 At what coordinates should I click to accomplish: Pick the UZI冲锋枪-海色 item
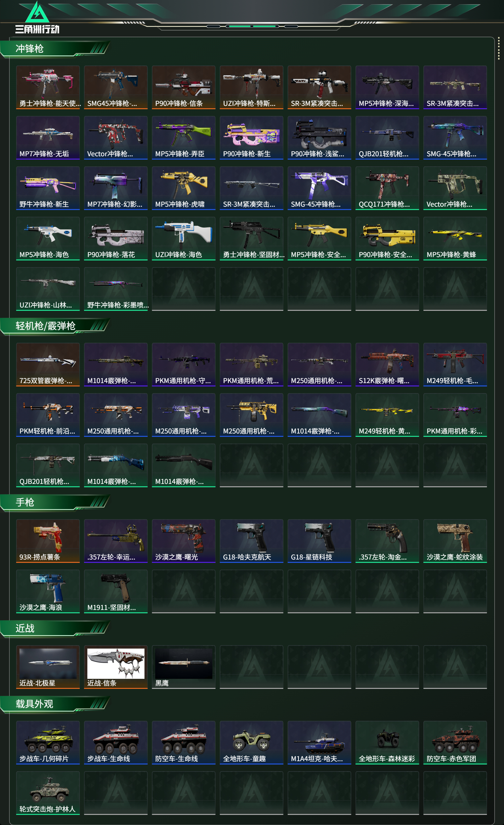pos(183,239)
